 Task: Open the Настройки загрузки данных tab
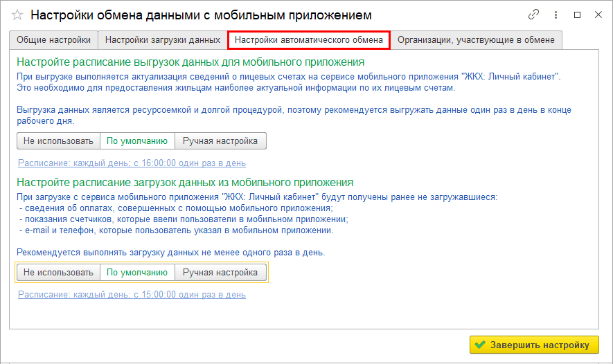tap(163, 40)
